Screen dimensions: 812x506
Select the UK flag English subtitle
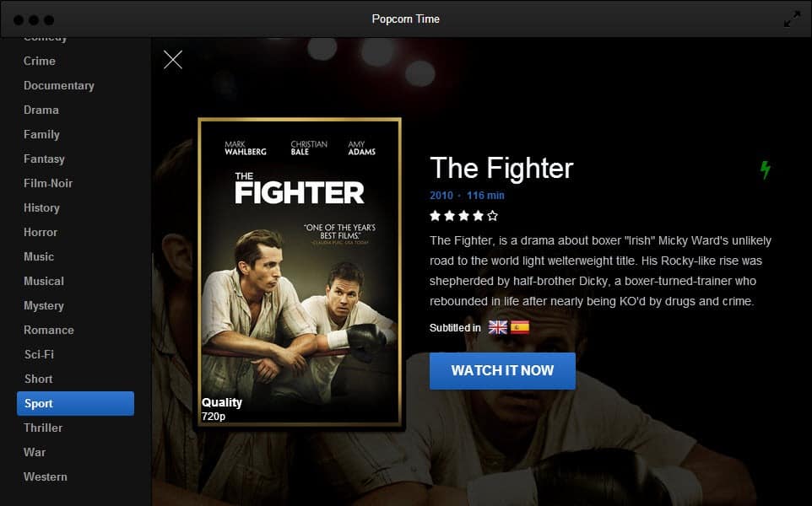tap(498, 327)
